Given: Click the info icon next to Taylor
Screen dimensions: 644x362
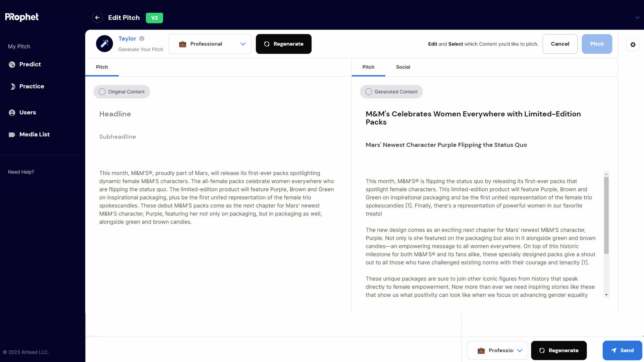Looking at the screenshot, I should point(142,39).
